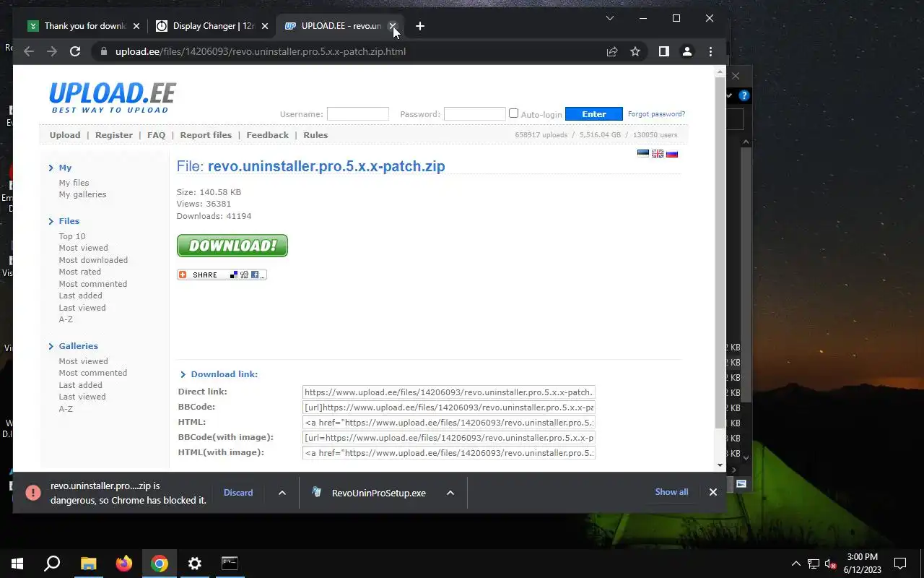The image size is (924, 578).
Task: Click the blue Enter button
Action: click(x=594, y=113)
